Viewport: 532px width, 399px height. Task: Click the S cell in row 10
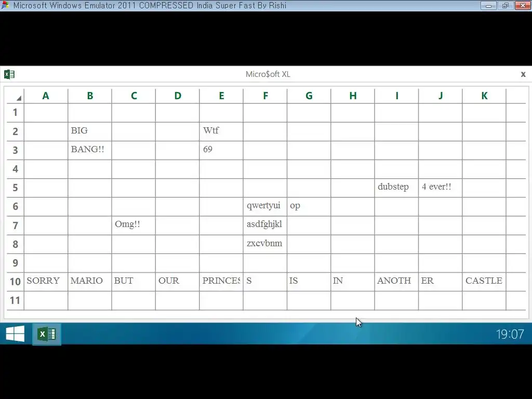pyautogui.click(x=265, y=282)
